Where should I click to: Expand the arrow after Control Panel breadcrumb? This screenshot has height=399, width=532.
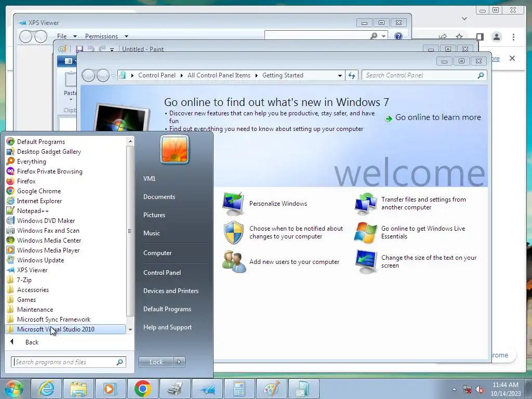[182, 76]
